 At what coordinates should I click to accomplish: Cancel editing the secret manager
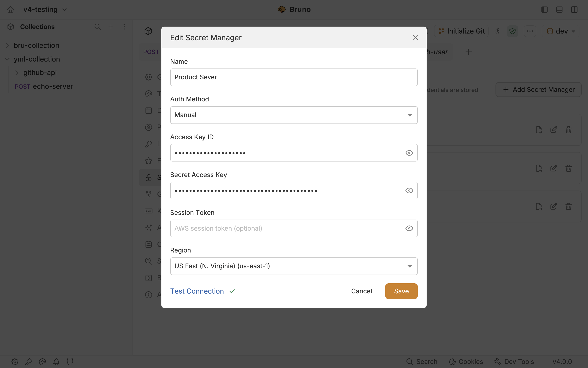pos(361,291)
